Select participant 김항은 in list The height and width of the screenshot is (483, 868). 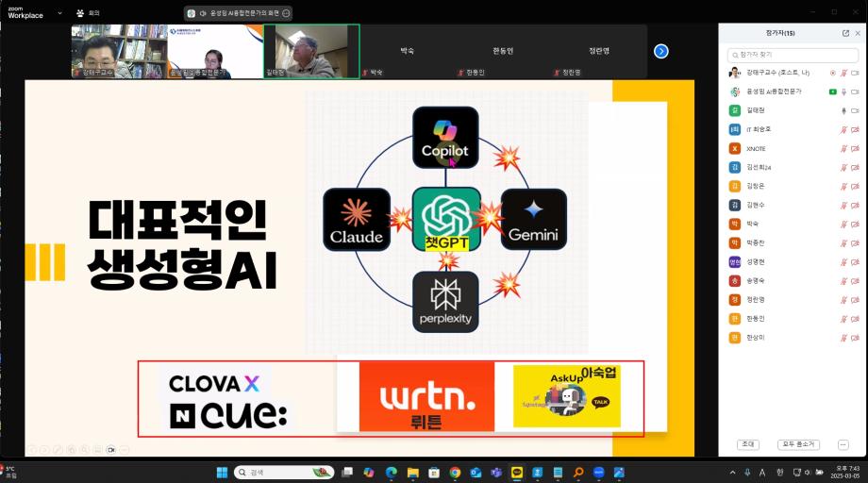(793, 187)
